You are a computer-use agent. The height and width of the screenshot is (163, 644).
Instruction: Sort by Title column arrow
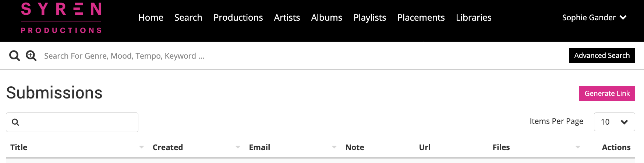click(142, 147)
